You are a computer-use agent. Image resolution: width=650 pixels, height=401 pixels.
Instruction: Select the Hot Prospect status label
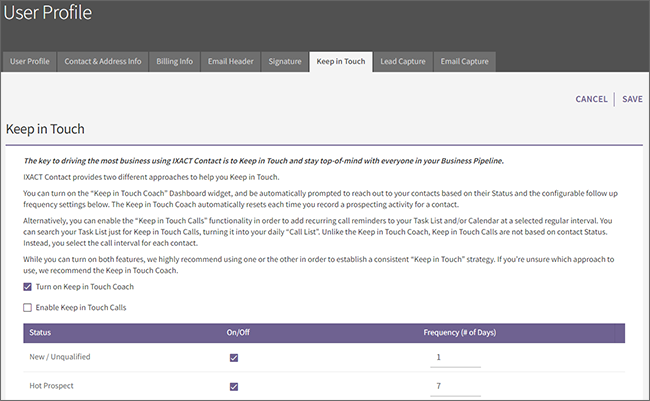tap(51, 386)
